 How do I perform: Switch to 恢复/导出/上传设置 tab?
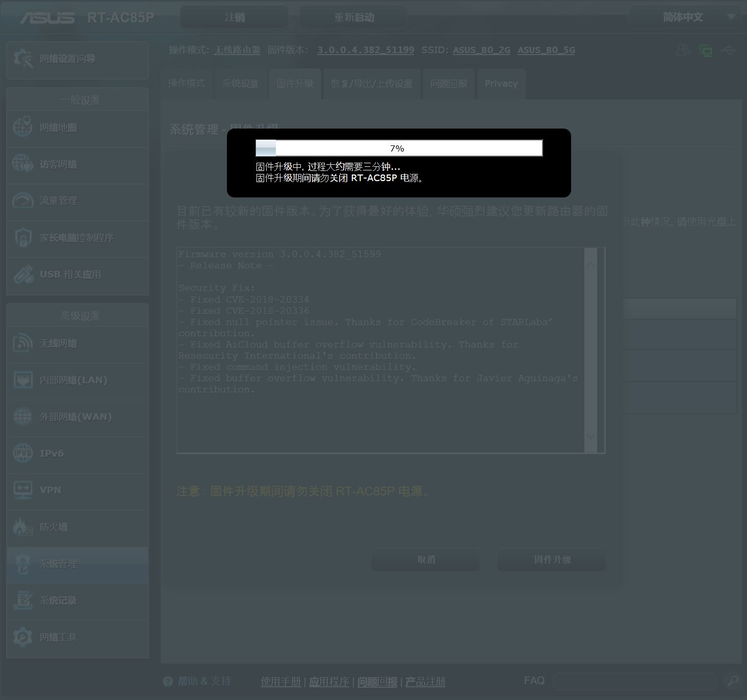(372, 84)
